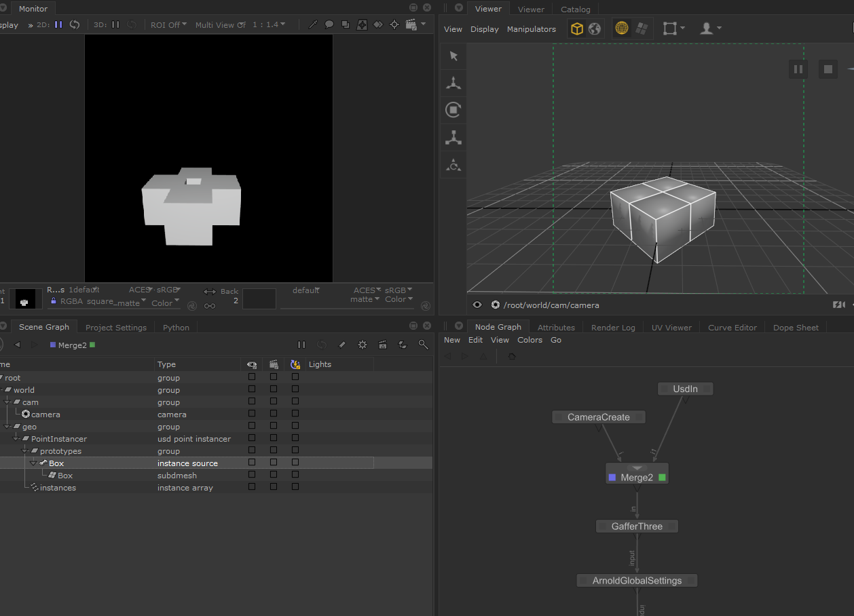Switch to the Project Settings tab
Image resolution: width=854 pixels, height=616 pixels.
coord(115,327)
